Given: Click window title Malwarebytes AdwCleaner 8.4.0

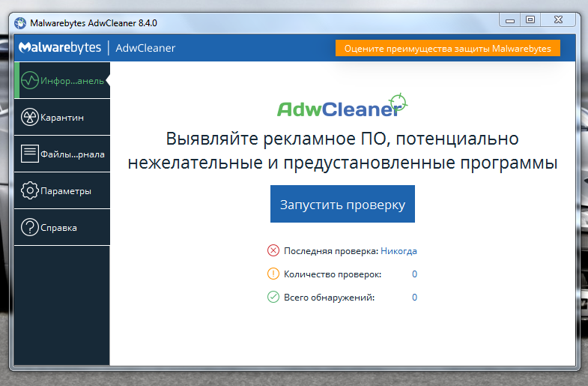Looking at the screenshot, I should pos(94,23).
